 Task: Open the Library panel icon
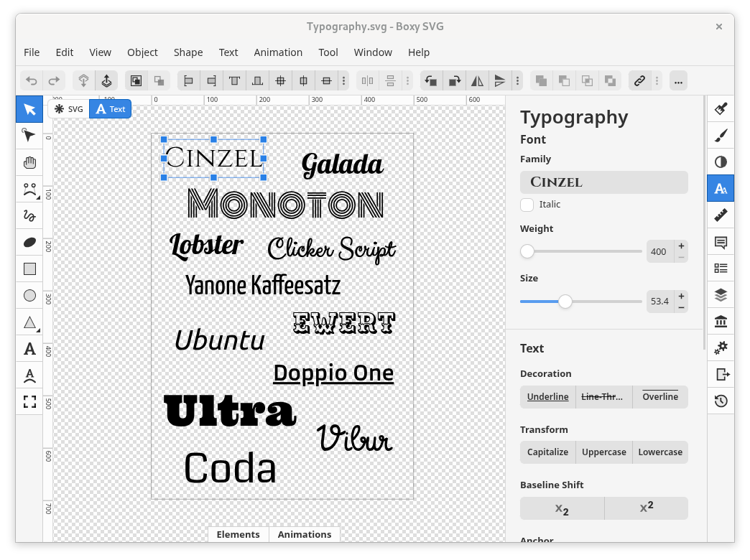[x=721, y=321]
